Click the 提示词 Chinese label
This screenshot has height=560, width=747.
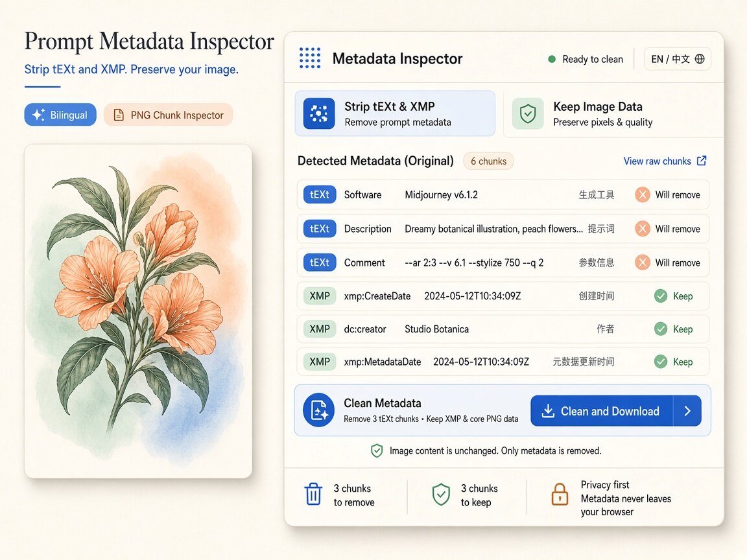pos(601,229)
